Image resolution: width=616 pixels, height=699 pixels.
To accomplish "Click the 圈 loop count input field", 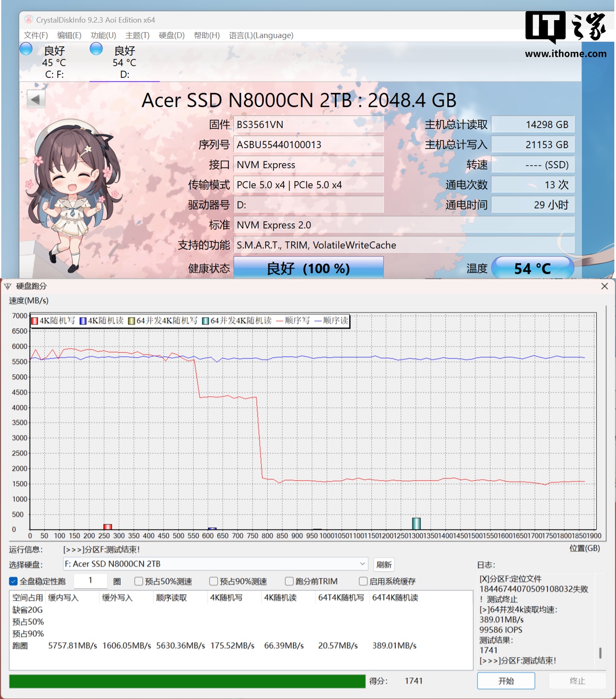I will [x=90, y=580].
